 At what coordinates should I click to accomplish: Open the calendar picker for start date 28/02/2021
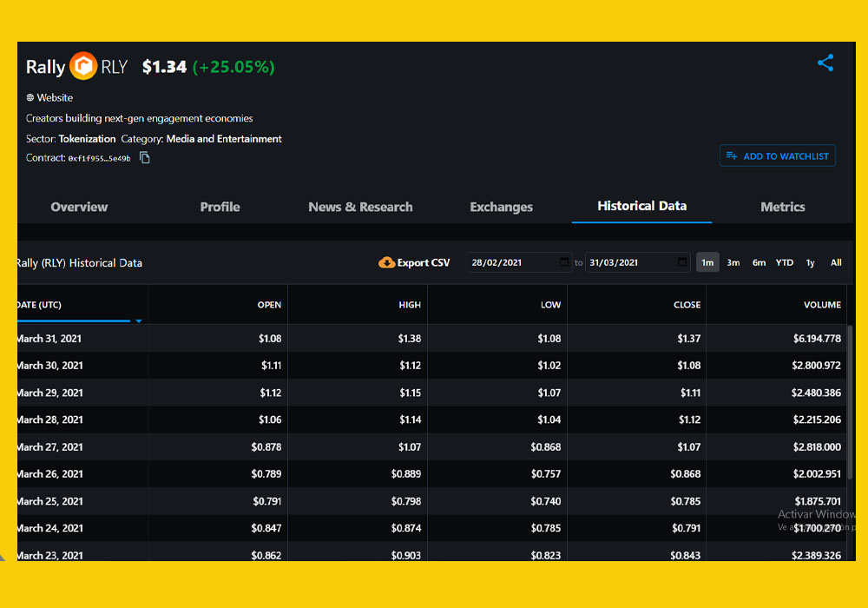(x=564, y=262)
